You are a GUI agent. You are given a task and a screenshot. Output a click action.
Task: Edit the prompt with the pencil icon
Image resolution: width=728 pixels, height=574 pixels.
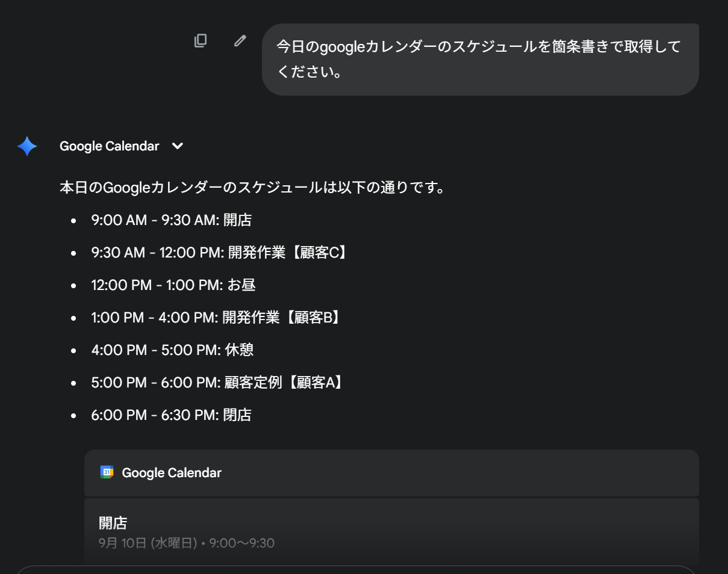240,40
